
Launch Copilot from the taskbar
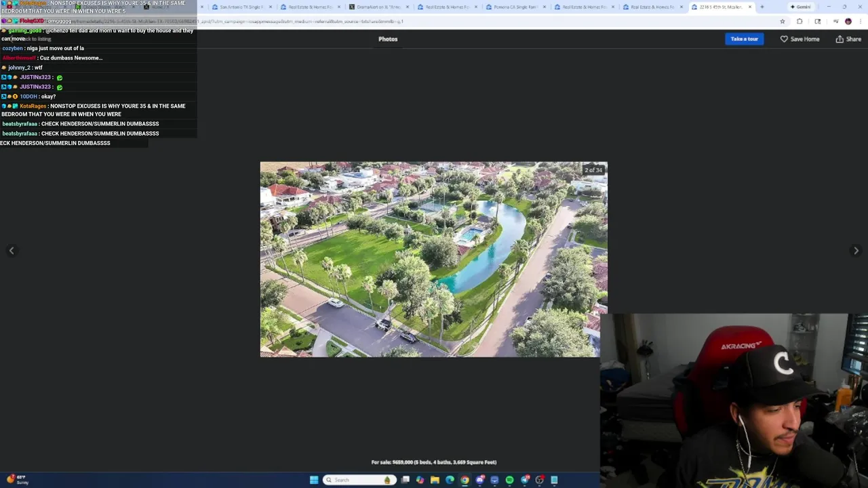[420, 480]
